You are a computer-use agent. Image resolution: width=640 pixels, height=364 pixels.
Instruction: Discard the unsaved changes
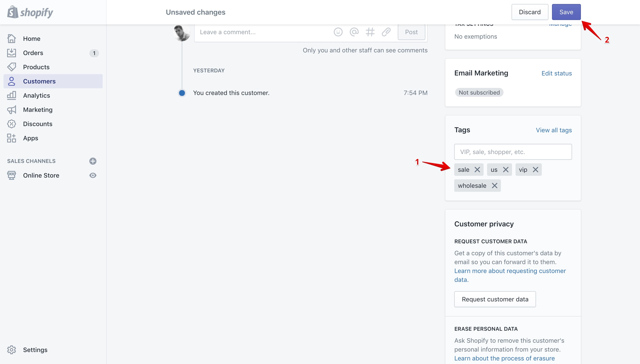click(x=530, y=12)
